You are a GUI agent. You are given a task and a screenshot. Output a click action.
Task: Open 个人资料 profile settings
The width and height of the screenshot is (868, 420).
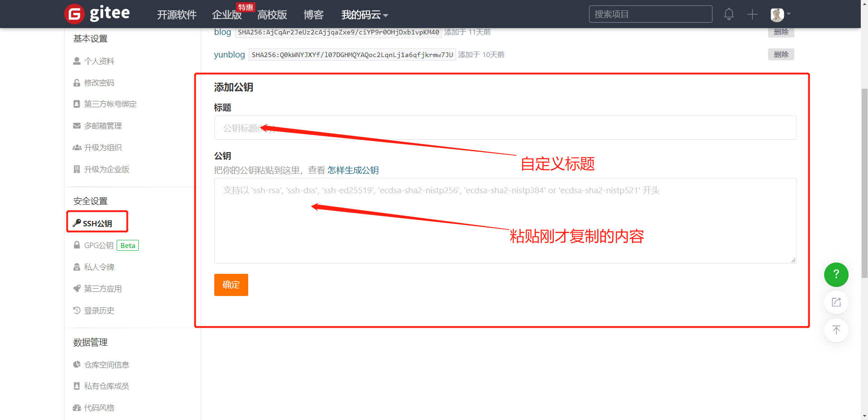coord(99,61)
